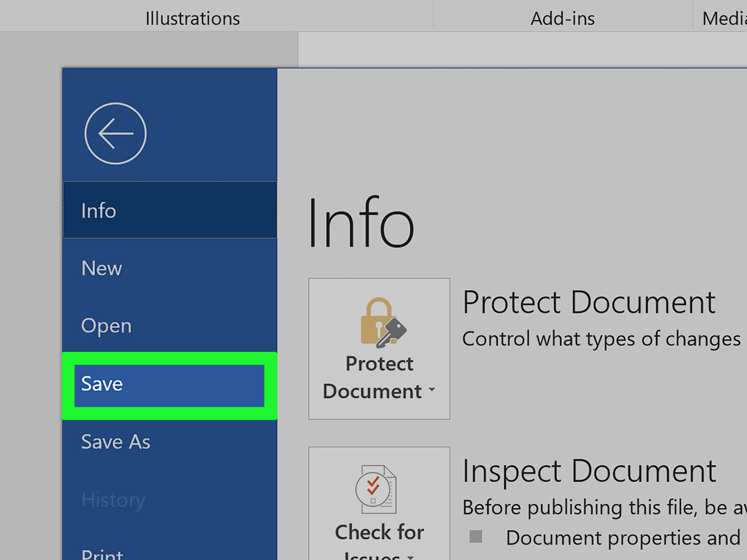Select the key icon on Protect Document

(395, 334)
